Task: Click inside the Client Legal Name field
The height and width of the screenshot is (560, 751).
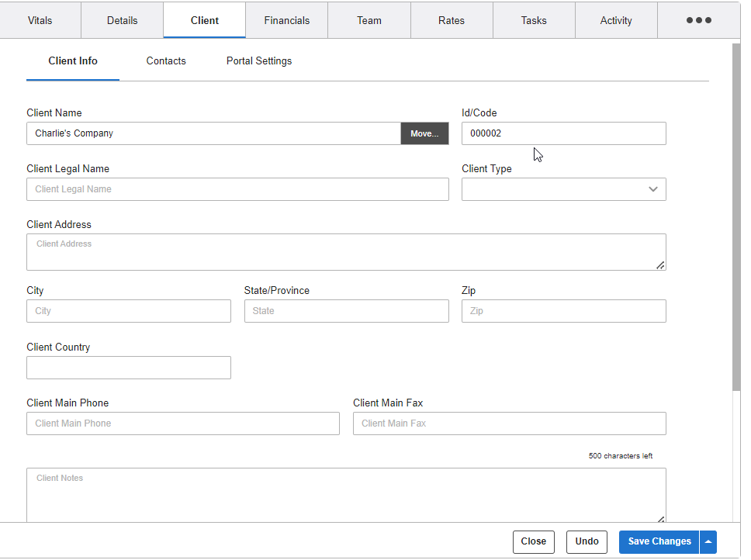Action: click(237, 188)
